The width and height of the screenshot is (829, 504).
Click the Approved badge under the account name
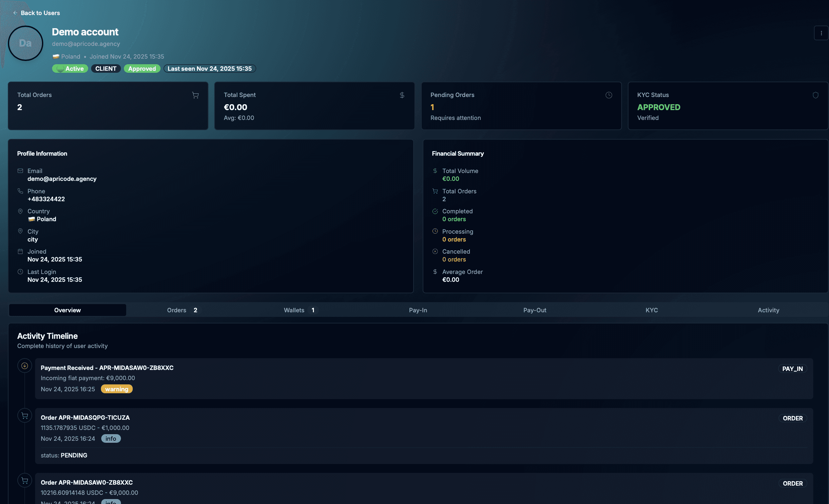coord(142,68)
